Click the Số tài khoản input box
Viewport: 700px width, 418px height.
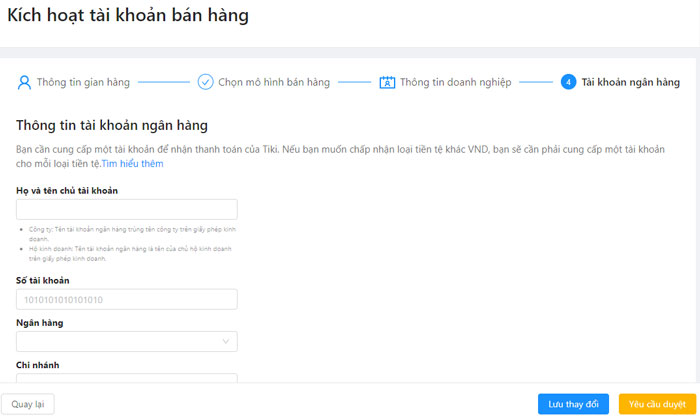pyautogui.click(x=127, y=299)
